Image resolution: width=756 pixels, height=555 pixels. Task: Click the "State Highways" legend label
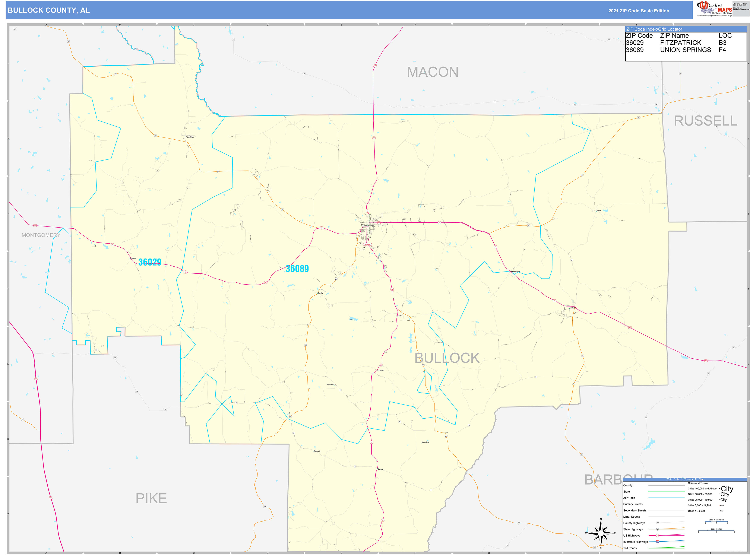[633, 529]
